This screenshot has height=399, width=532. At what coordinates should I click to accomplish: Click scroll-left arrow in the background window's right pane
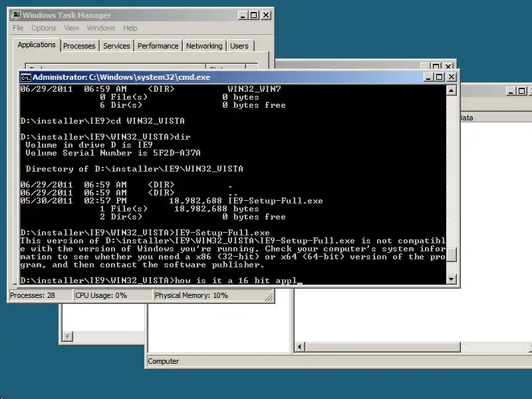click(x=299, y=347)
